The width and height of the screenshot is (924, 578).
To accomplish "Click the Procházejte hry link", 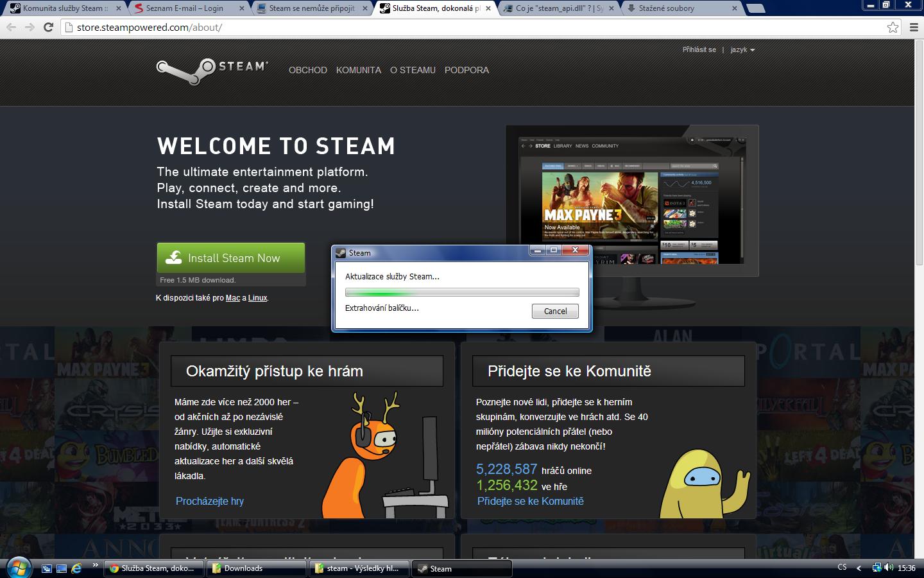I will coord(210,501).
